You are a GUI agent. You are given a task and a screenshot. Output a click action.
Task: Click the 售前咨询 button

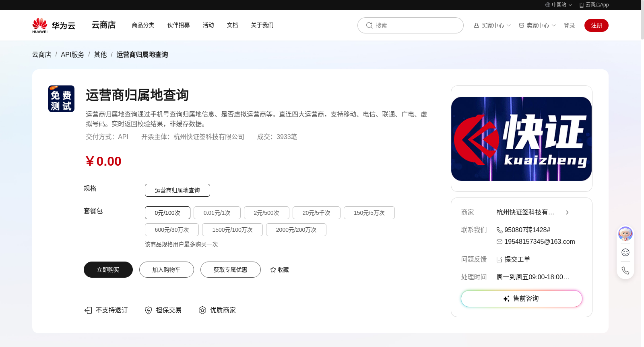pyautogui.click(x=522, y=299)
